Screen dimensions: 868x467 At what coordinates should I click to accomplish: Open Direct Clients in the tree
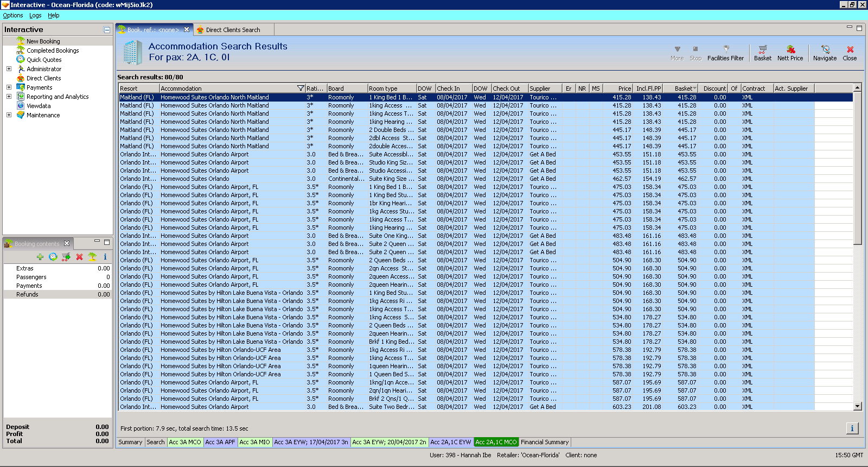[44, 78]
